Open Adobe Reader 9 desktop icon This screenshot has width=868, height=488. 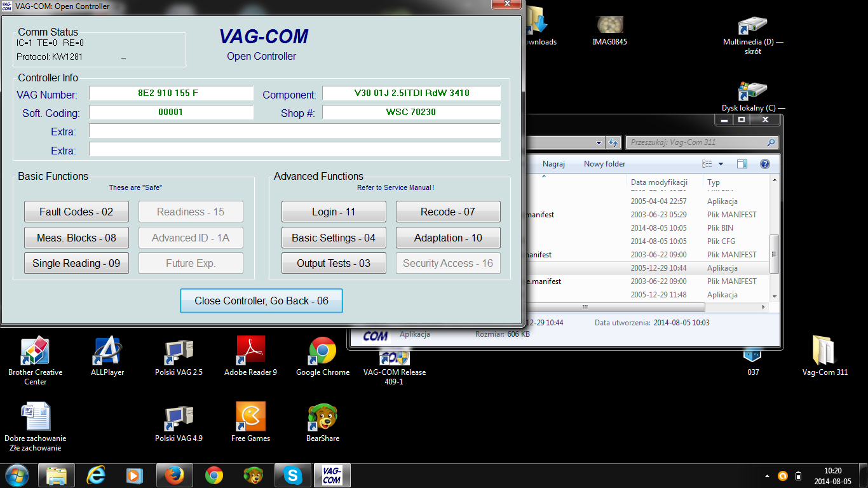250,356
